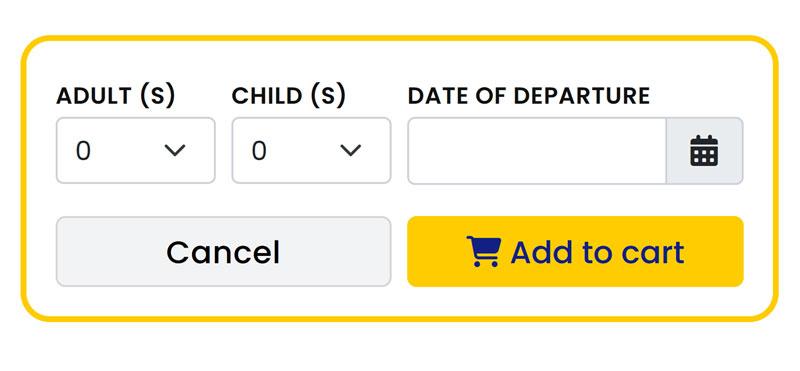Viewport: 800px width, 371px height.
Task: Open the Child(s) quantity select box
Action: coord(311,151)
